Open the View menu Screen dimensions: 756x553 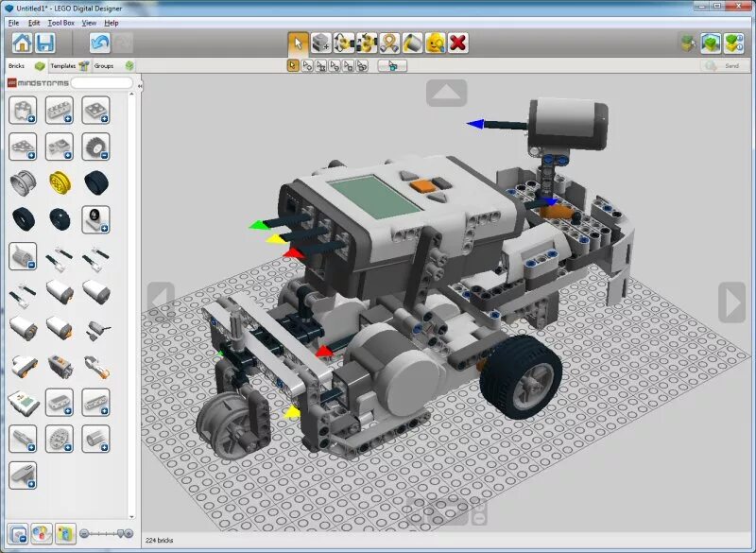point(89,23)
